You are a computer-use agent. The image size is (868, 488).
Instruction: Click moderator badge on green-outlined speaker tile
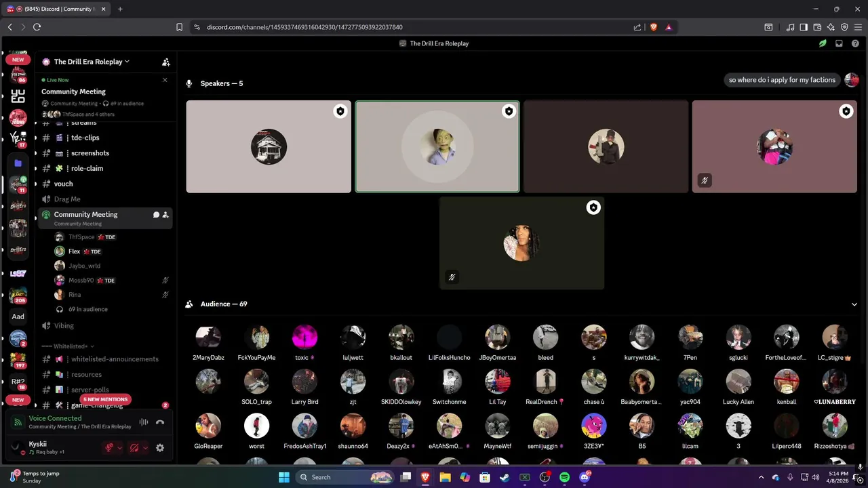tap(509, 111)
